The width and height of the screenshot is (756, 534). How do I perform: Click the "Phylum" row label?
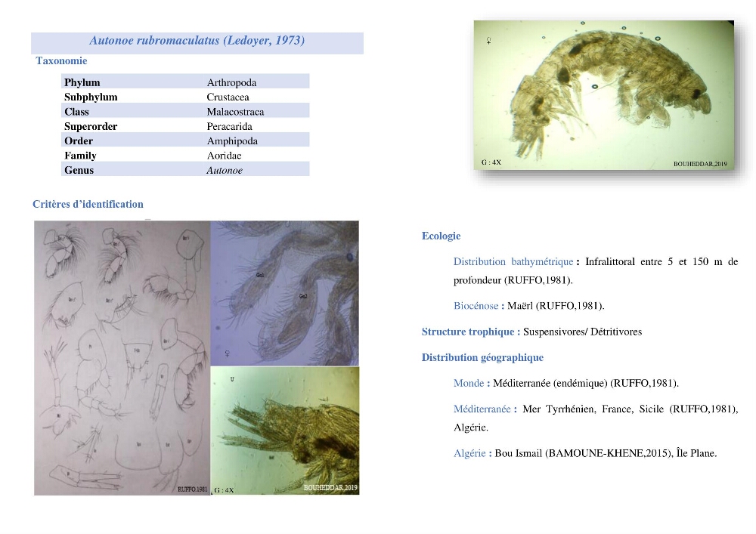pyautogui.click(x=82, y=82)
